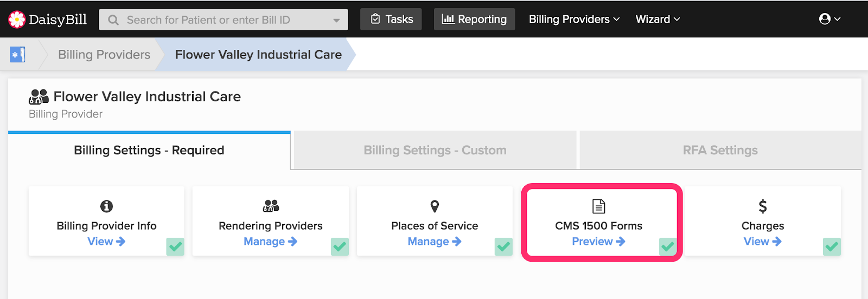Click the Preview link under CMS 1500 Forms
The height and width of the screenshot is (299, 868).
pos(598,242)
